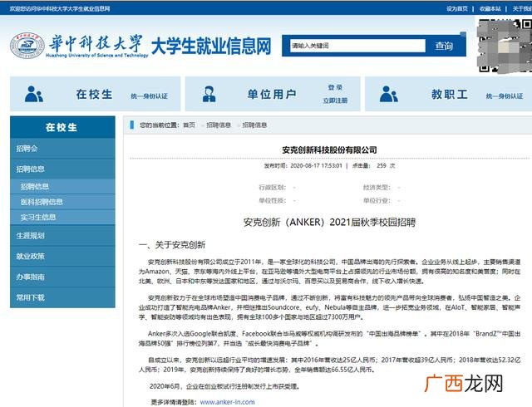Select 医科招聘信息 sidebar sub-item
Viewport: 532px width, 407px height.
pyautogui.click(x=62, y=202)
